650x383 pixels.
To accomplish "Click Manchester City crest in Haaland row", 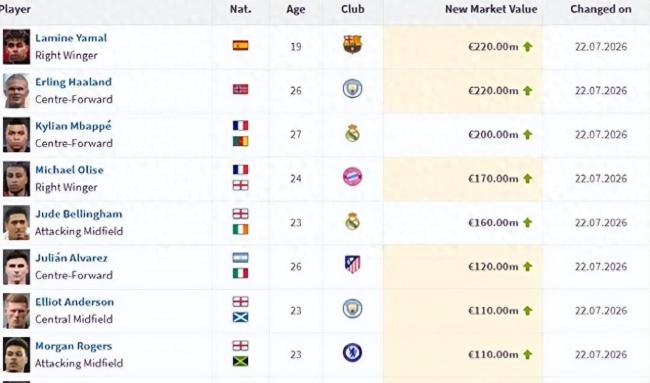I will click(x=352, y=89).
